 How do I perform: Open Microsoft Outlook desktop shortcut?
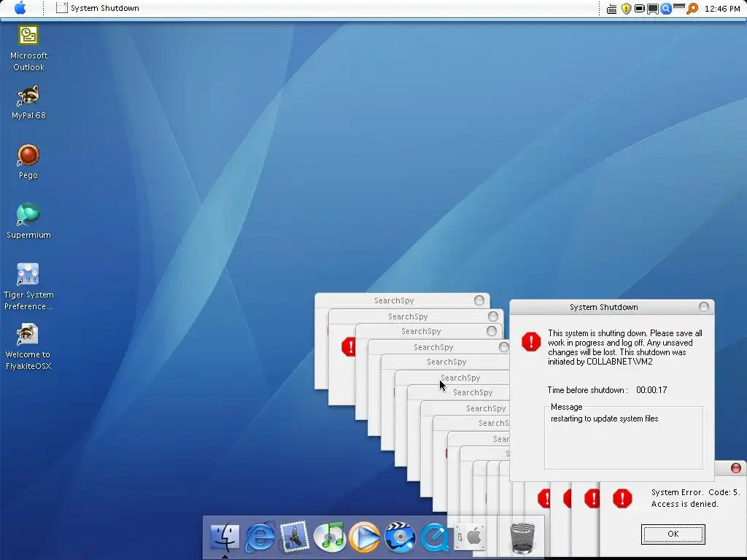tap(28, 47)
